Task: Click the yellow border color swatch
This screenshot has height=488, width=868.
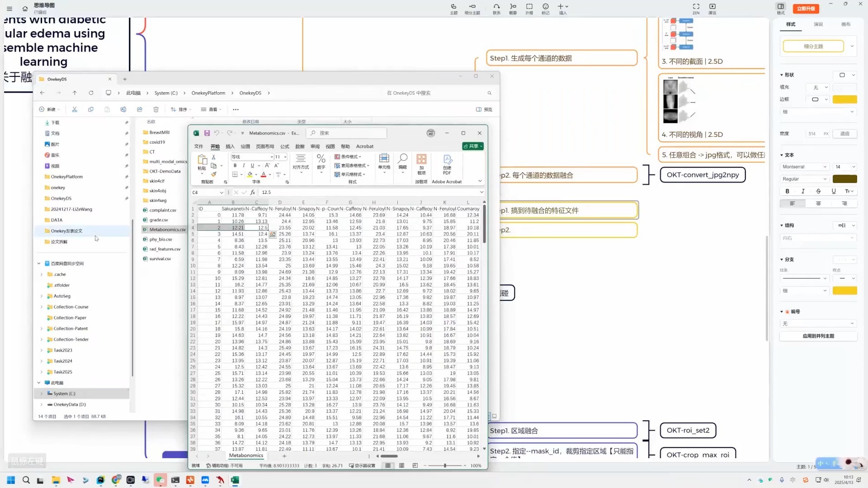Action: click(844, 99)
